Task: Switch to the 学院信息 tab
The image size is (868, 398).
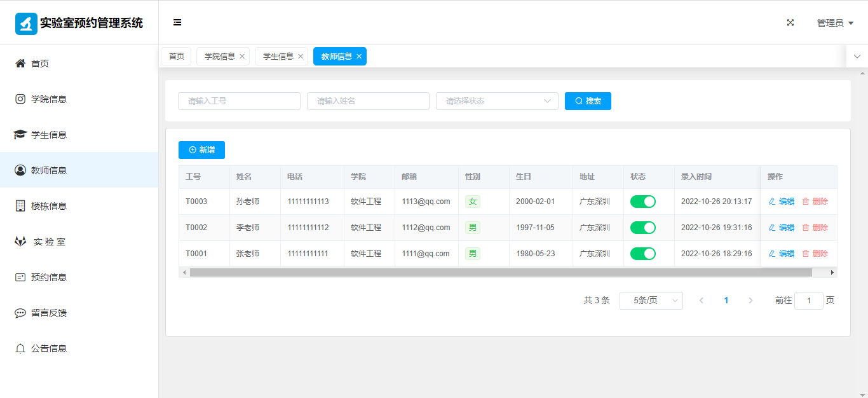Action: (x=219, y=57)
